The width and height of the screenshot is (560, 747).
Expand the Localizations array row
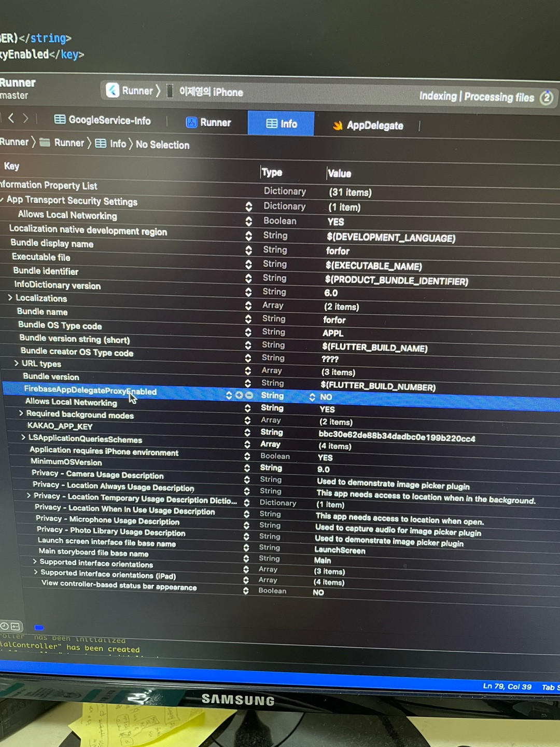pos(10,298)
